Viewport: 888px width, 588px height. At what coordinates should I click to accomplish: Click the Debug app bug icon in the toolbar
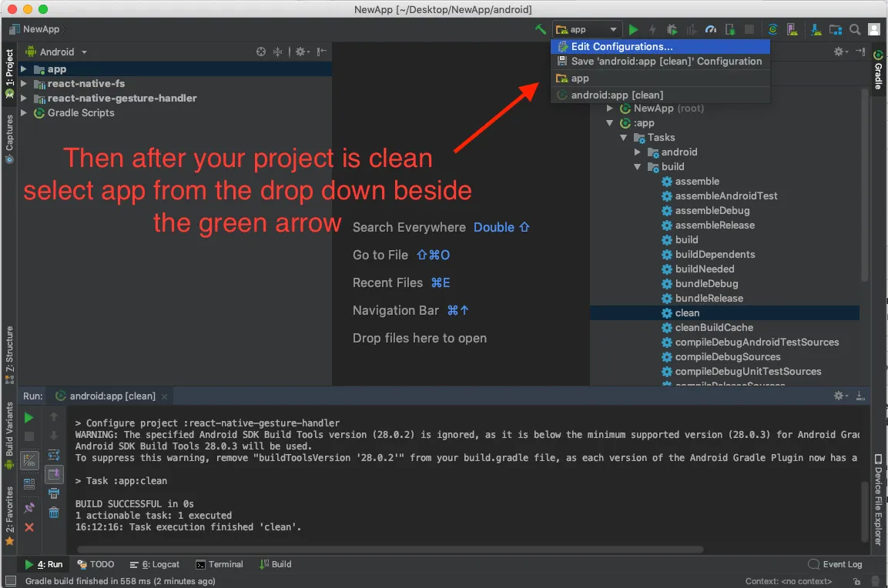[x=672, y=29]
